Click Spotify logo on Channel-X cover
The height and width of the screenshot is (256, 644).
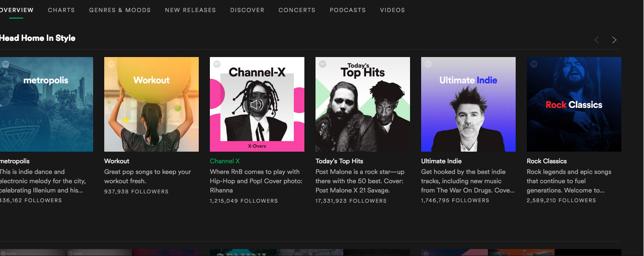tap(217, 64)
